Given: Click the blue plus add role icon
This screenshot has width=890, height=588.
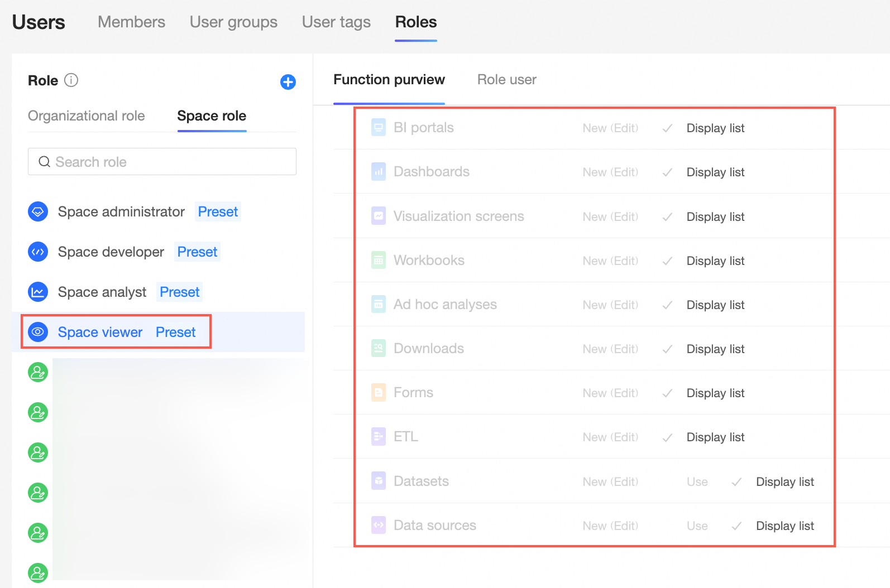Looking at the screenshot, I should coord(288,82).
